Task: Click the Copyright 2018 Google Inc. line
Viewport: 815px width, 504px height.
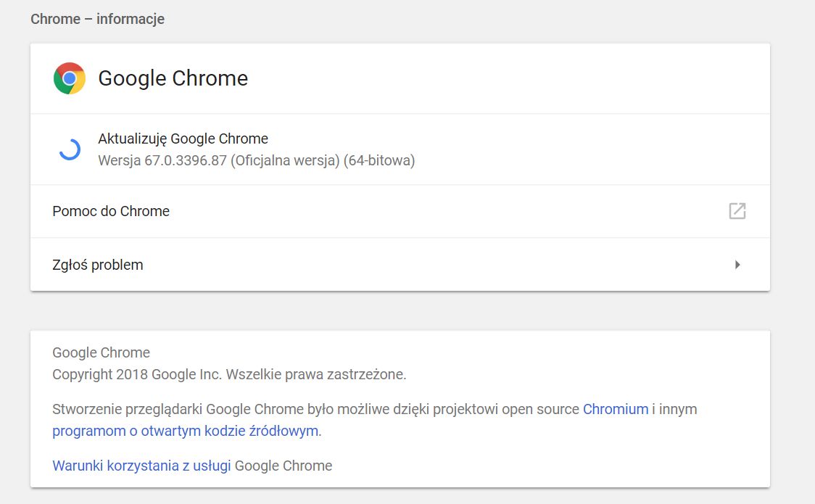Action: pyautogui.click(x=229, y=374)
